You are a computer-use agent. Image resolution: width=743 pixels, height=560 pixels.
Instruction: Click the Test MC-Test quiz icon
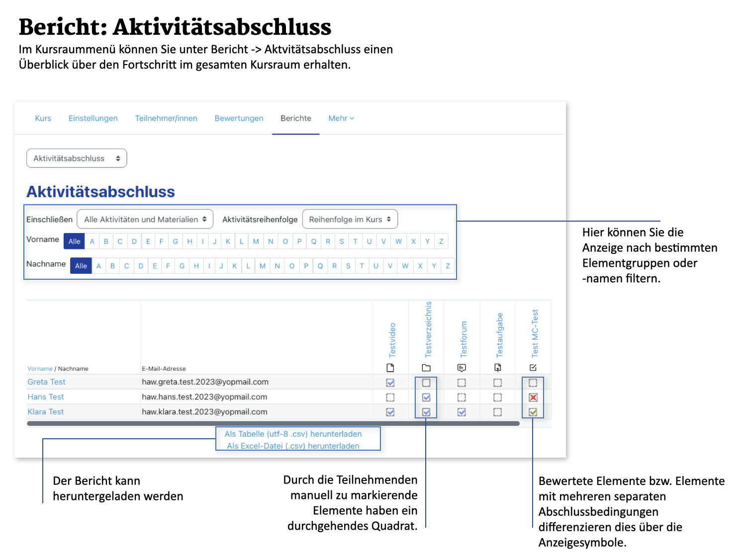click(533, 368)
